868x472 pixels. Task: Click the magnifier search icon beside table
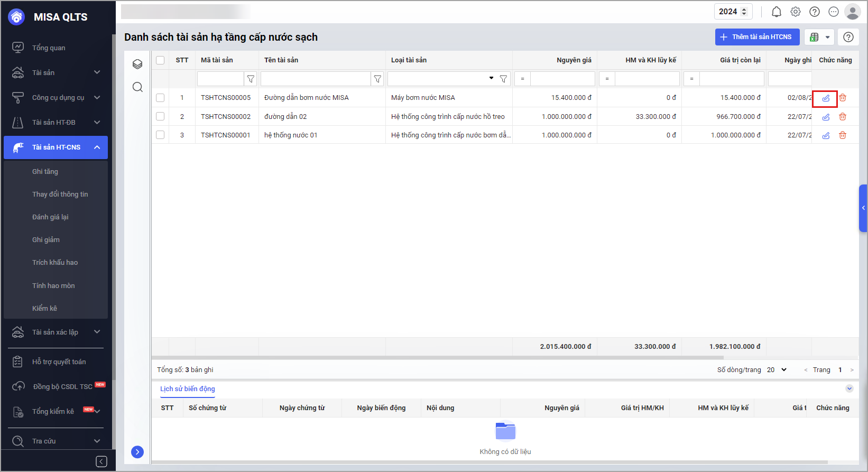137,87
